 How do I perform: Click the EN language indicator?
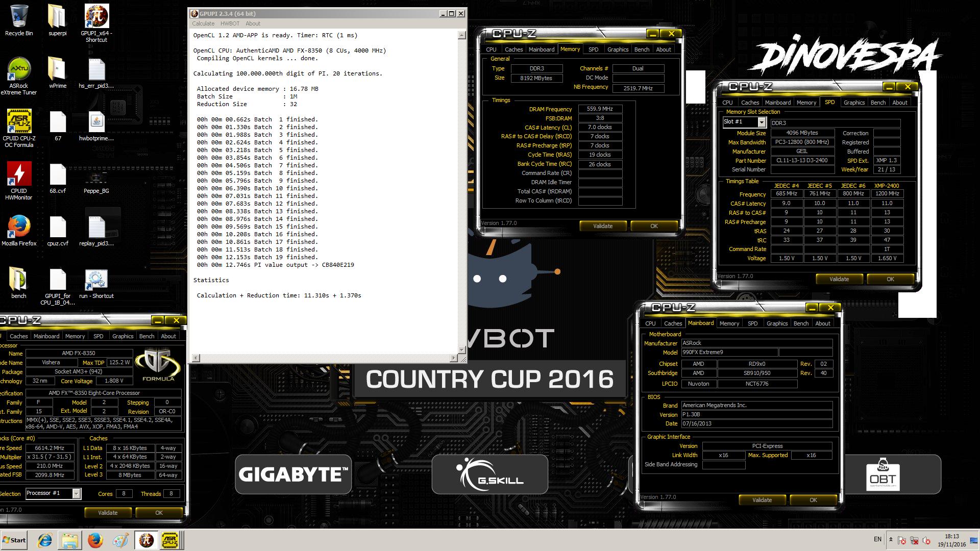[877, 539]
